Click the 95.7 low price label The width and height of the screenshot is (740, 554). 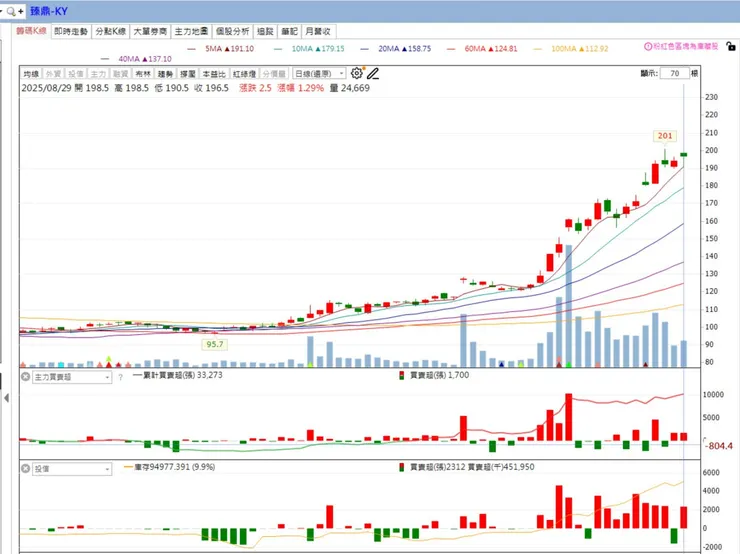tap(215, 344)
